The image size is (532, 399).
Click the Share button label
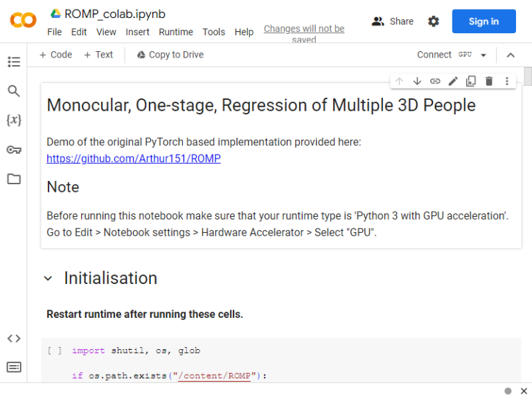(x=401, y=21)
